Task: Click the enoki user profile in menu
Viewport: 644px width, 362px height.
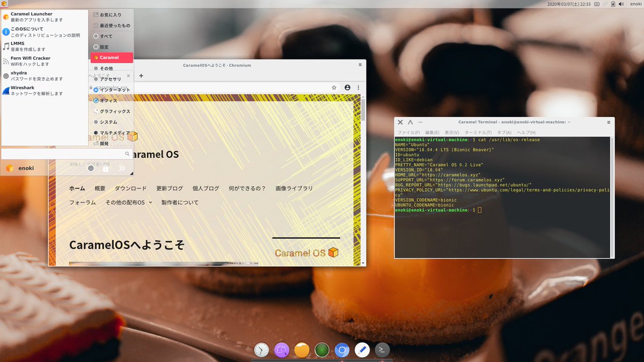Action: point(20,168)
